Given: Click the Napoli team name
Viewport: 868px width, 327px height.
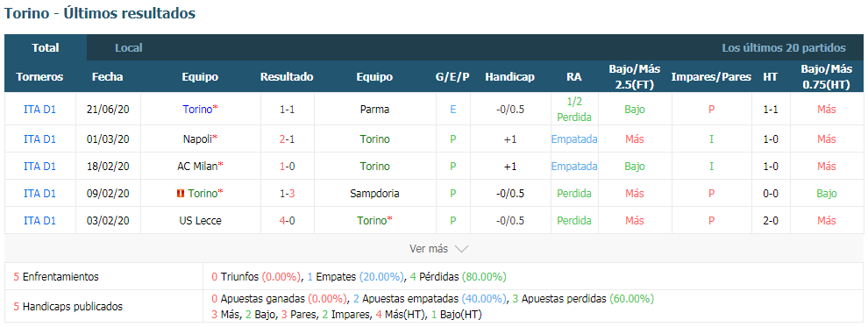Looking at the screenshot, I should point(197,139).
